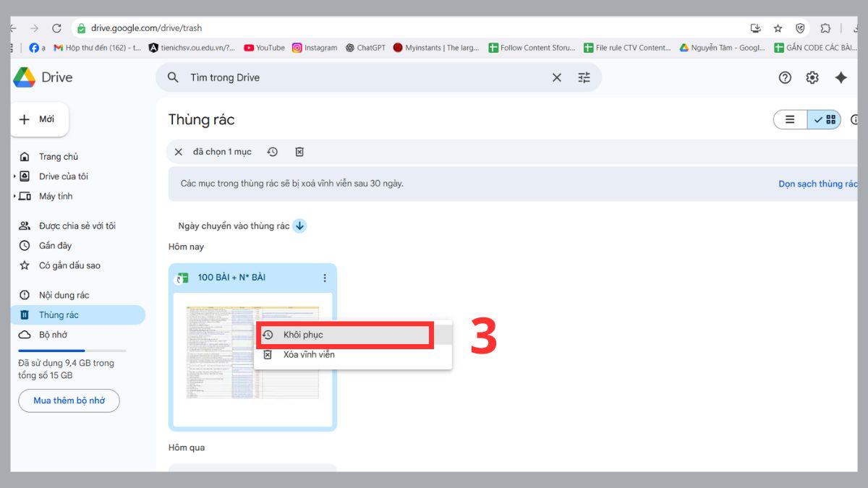Open the tienichsv.ou.edu.vn bookmark
The width and height of the screenshot is (868, 488).
tap(192, 48)
